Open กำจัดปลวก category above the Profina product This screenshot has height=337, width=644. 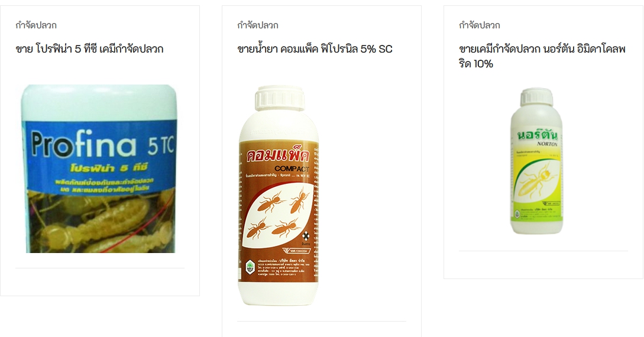point(36,25)
